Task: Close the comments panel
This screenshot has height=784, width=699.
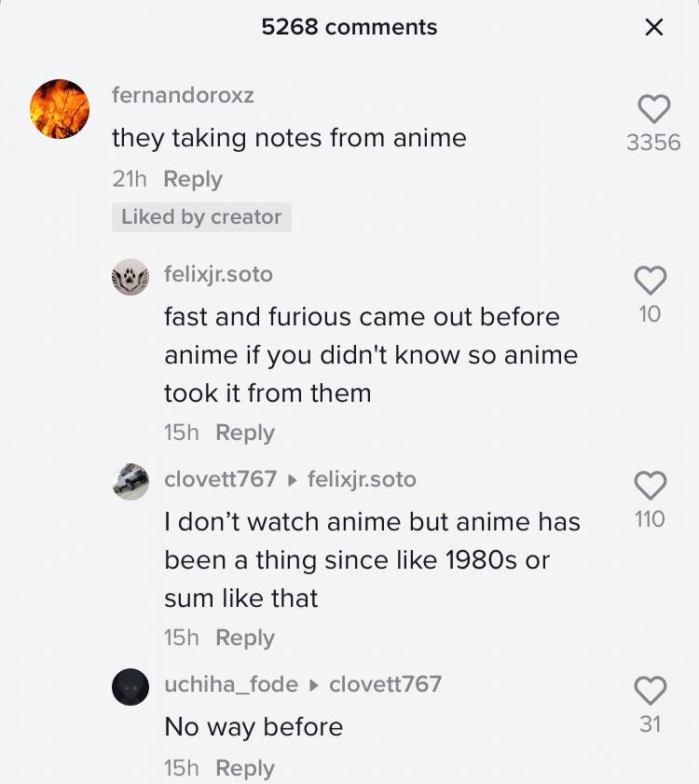Action: [x=654, y=28]
